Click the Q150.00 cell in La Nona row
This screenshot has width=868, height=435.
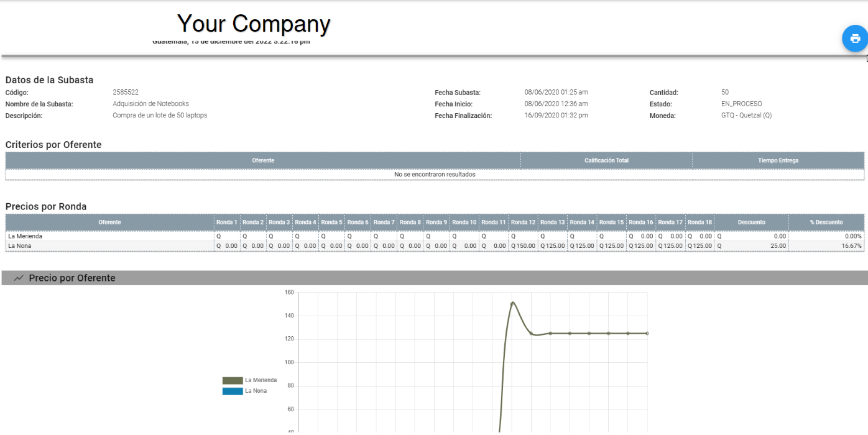pyautogui.click(x=523, y=246)
